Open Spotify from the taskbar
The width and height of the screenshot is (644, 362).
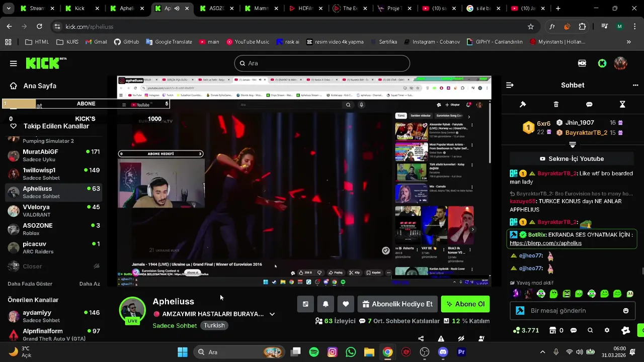[x=314, y=352]
